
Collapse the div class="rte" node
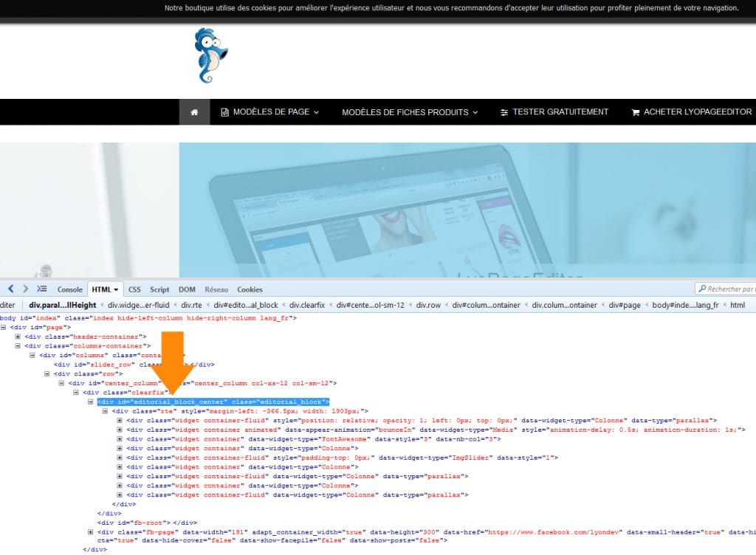(x=105, y=411)
